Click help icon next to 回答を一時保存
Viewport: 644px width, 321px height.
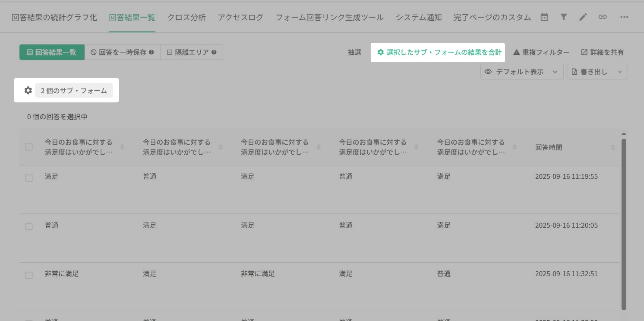[151, 52]
